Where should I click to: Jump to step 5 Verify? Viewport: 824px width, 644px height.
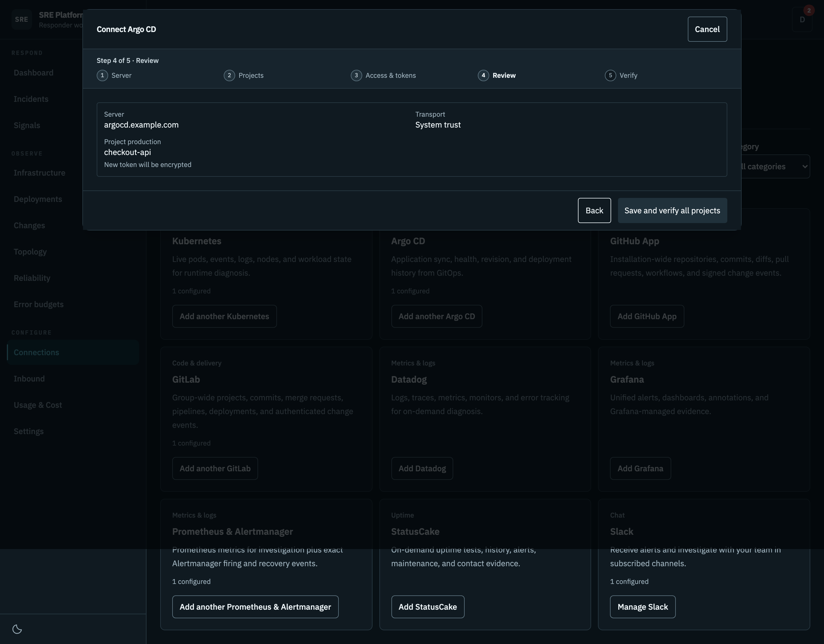621,75
